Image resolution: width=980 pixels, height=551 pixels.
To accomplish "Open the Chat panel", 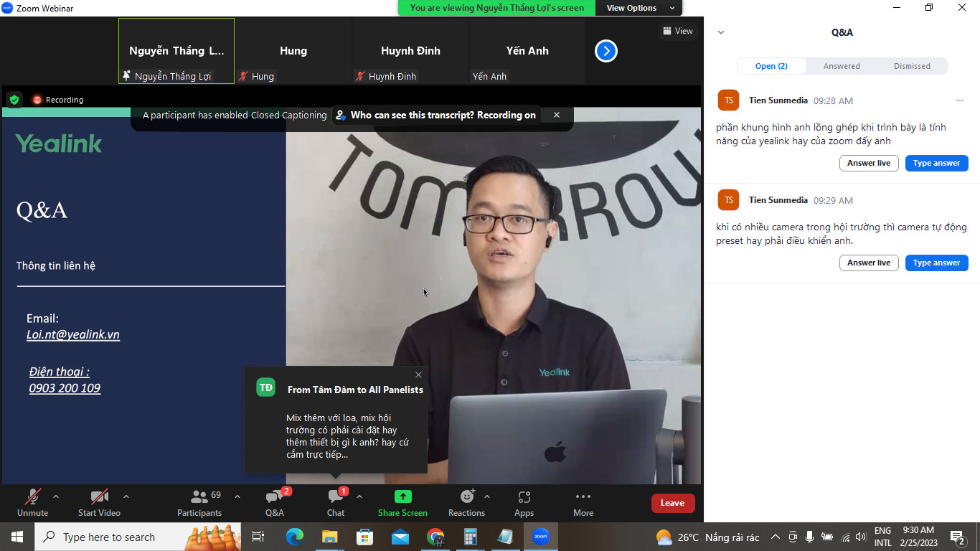I will coord(335,502).
